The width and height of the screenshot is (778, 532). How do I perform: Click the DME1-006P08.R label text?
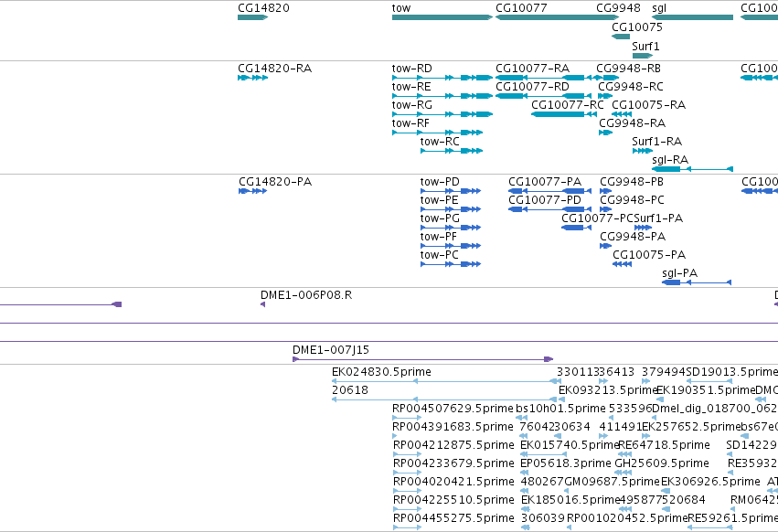pos(306,295)
